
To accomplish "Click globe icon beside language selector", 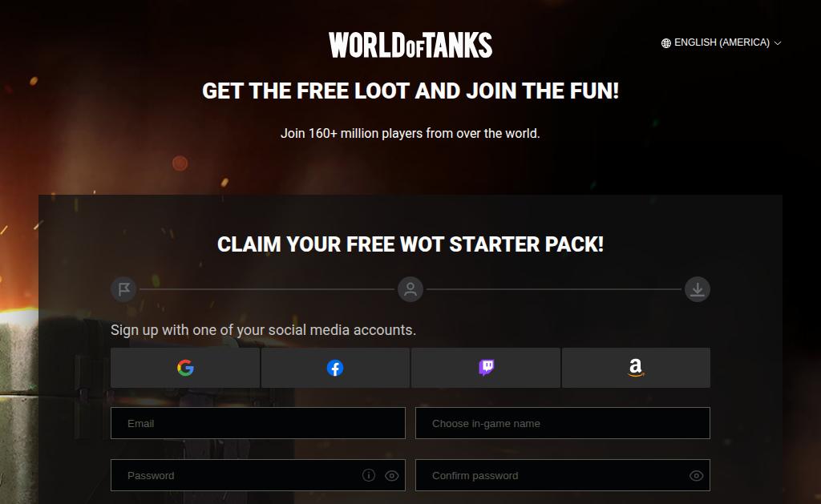I will (666, 43).
